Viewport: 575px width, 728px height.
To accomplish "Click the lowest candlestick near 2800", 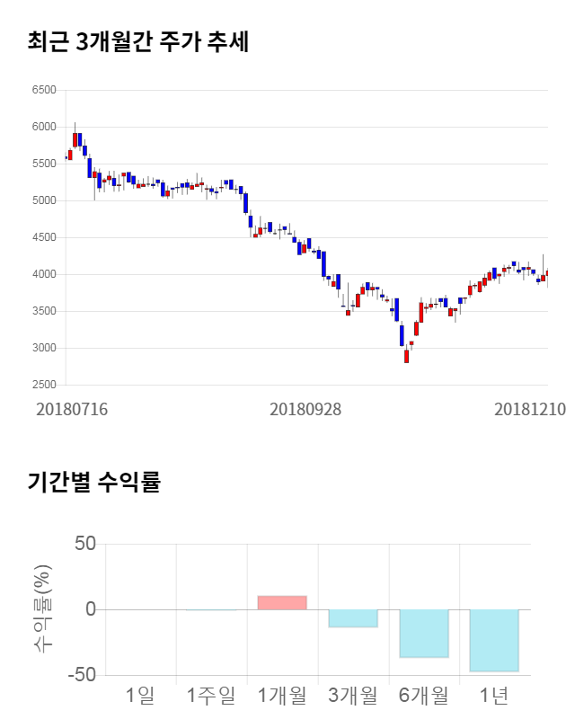I will coord(406,356).
